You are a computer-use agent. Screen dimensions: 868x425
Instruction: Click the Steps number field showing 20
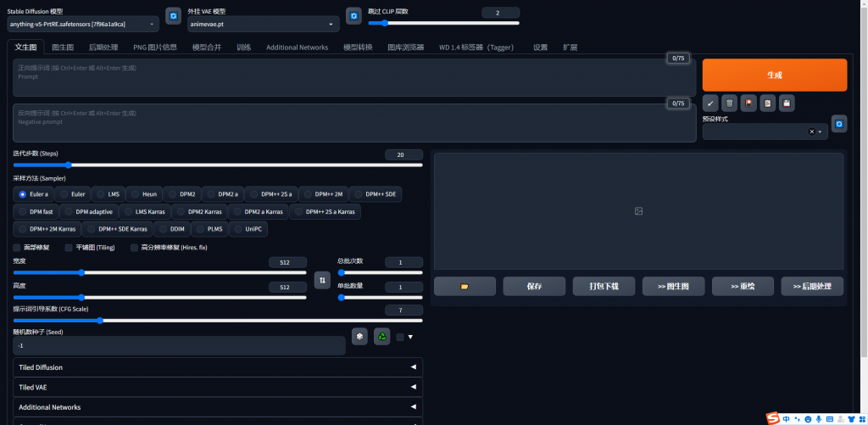(x=403, y=155)
